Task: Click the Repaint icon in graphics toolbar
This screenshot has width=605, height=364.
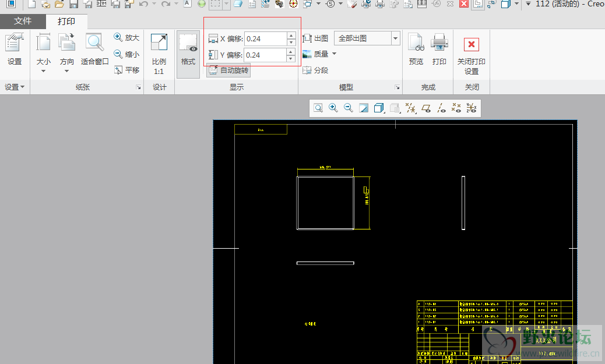Action: coord(364,108)
